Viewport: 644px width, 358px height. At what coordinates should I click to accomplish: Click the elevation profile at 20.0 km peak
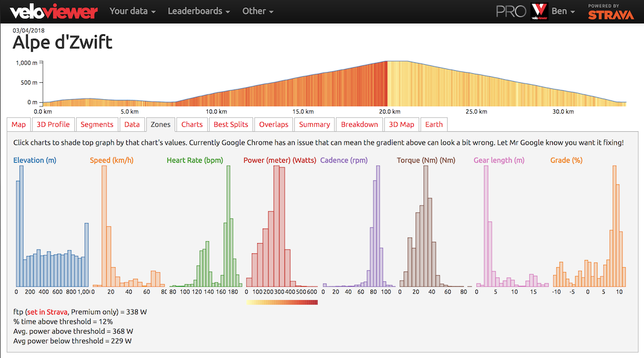pyautogui.click(x=387, y=83)
